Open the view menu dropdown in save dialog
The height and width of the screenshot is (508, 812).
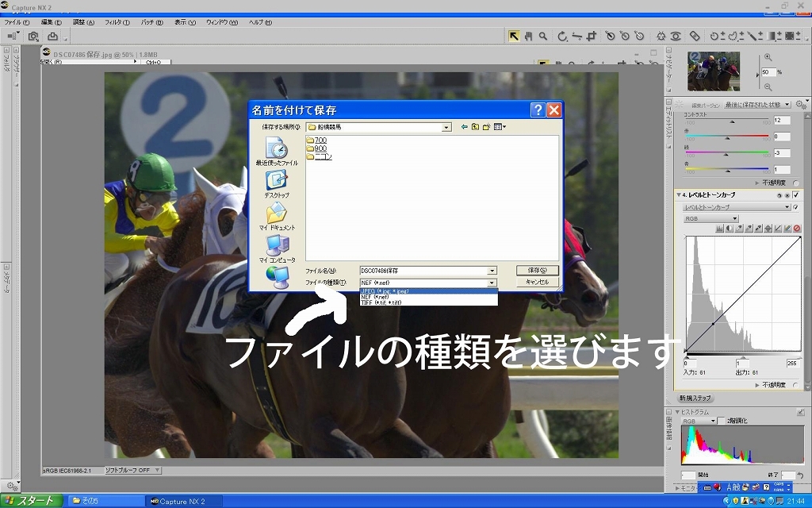[x=500, y=127]
